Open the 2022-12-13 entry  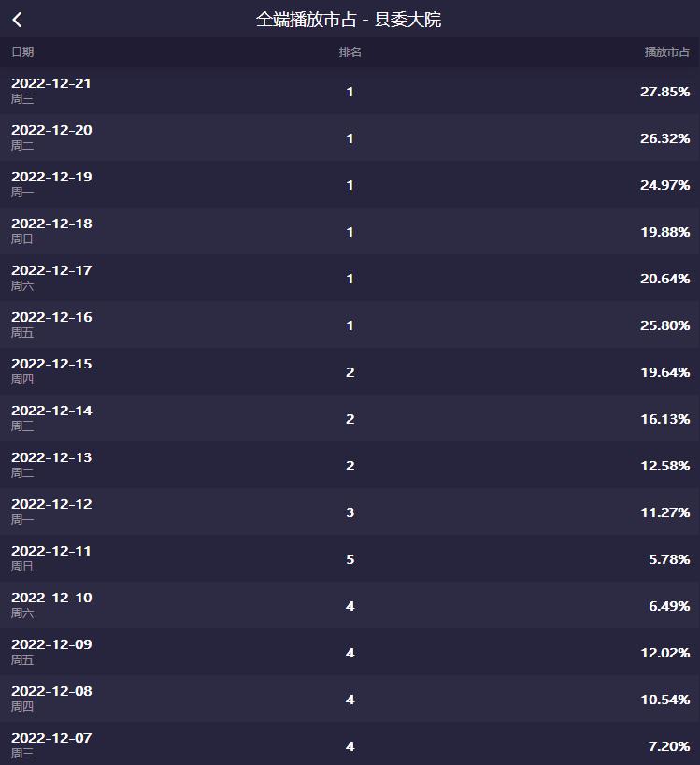click(51, 457)
